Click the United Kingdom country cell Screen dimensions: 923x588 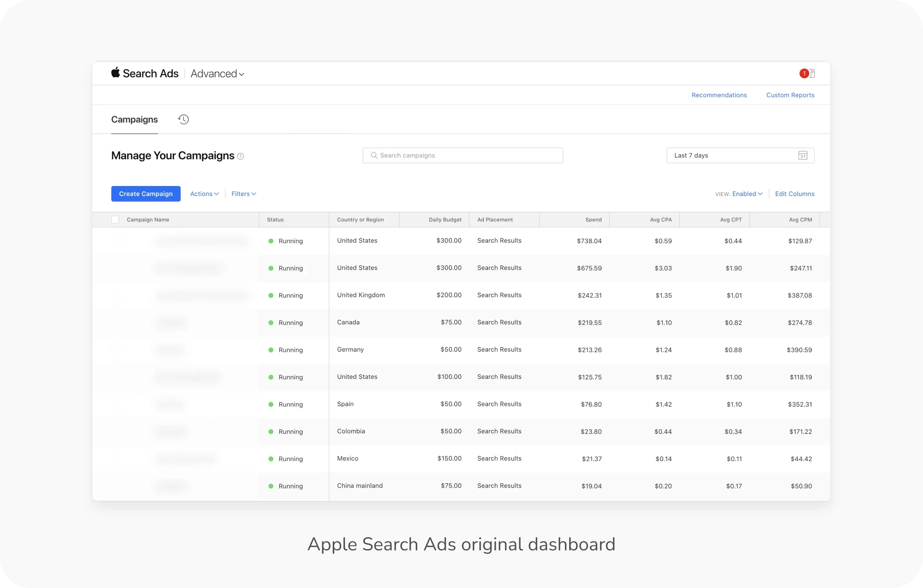pyautogui.click(x=361, y=295)
